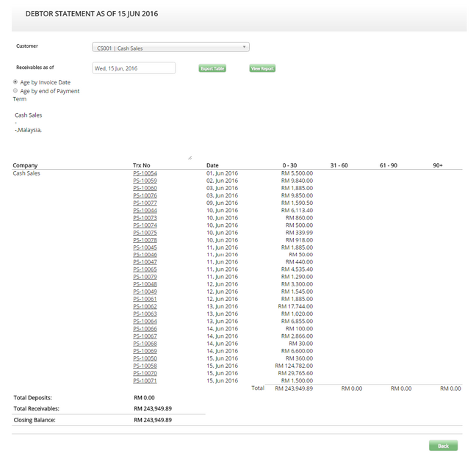The image size is (476, 456).
Task: Click the Export Table button
Action: pos(212,68)
